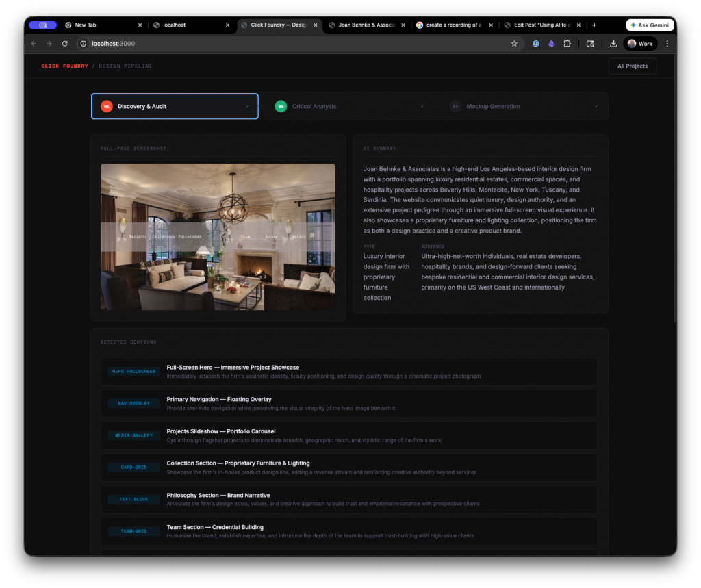The height and width of the screenshot is (588, 701).
Task: Open the Extensions puzzle-piece menu
Action: (568, 44)
